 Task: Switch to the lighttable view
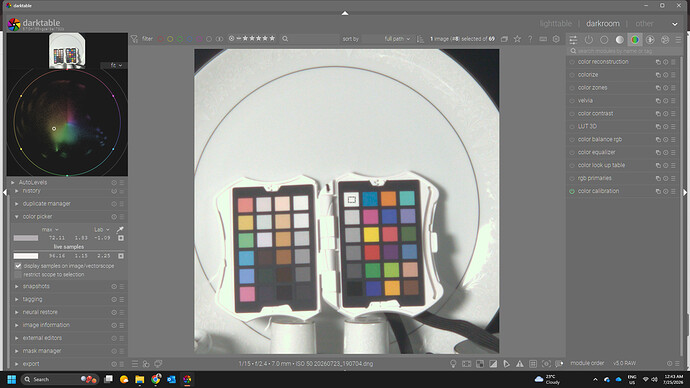pos(556,23)
